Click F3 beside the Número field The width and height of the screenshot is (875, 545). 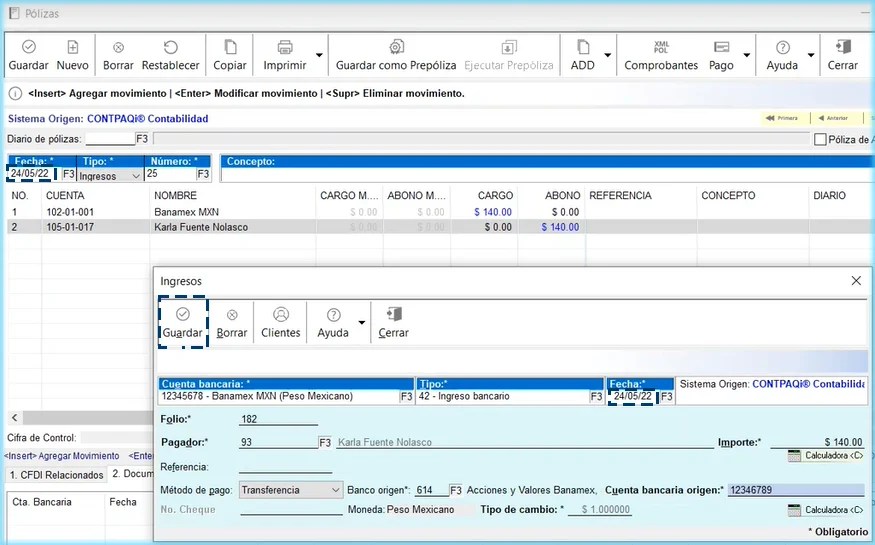coord(203,175)
